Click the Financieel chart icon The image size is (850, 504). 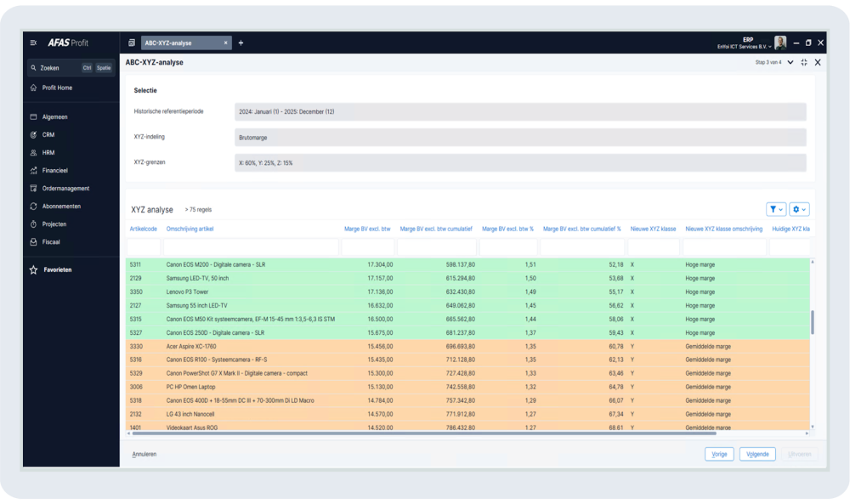[x=34, y=171]
